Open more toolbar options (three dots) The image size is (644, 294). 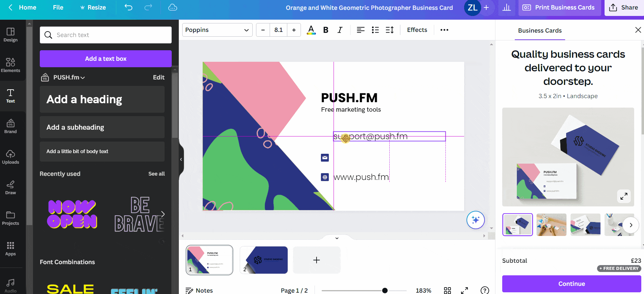coord(444,30)
